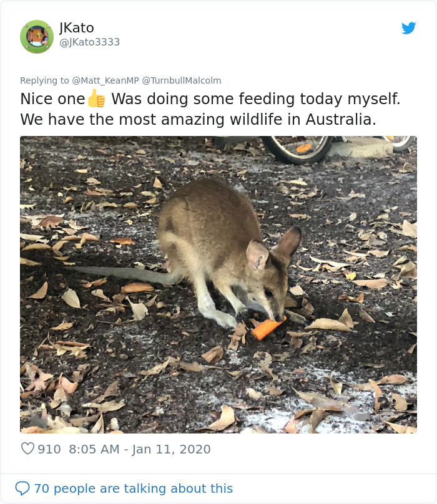Open Twitter via the blue bird logo
Image resolution: width=437 pixels, height=504 pixels.
[x=409, y=28]
